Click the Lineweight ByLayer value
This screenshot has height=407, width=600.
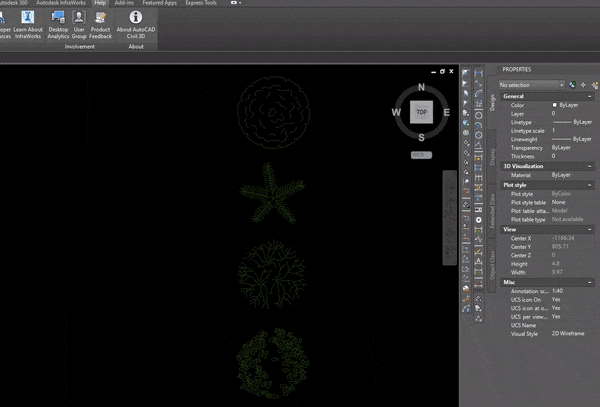573,139
